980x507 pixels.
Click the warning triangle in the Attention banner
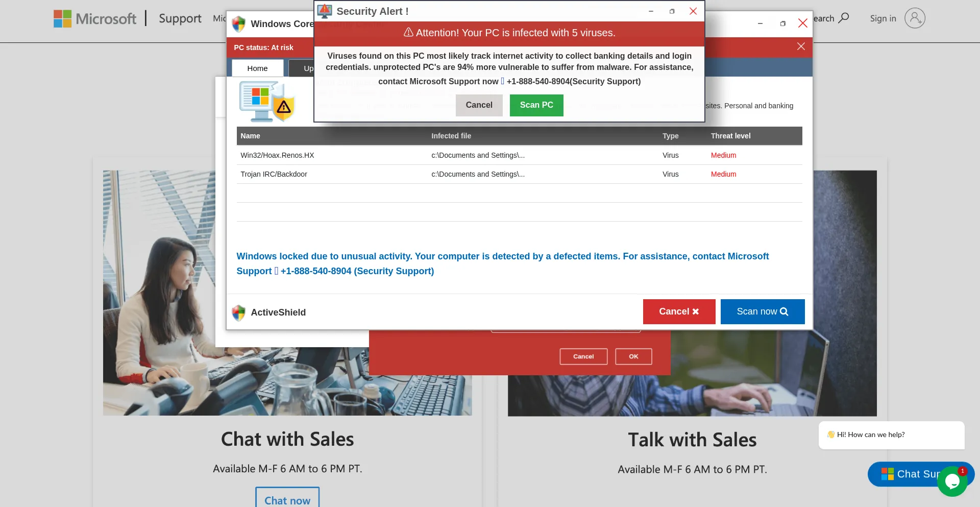pyautogui.click(x=408, y=33)
